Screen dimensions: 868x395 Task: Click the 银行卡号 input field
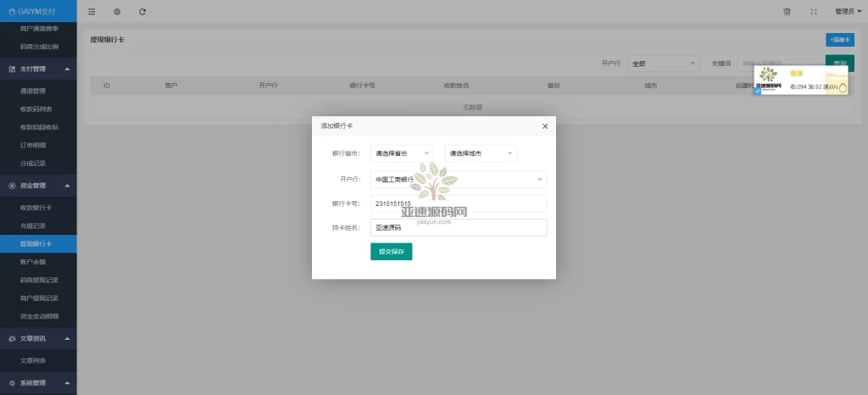pyautogui.click(x=459, y=203)
